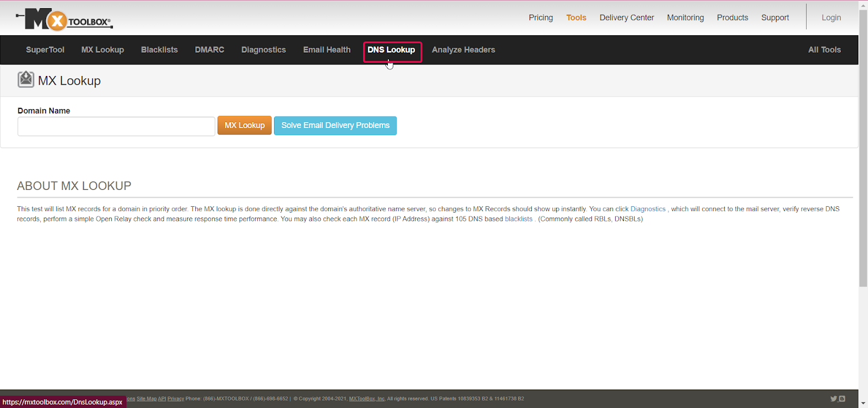This screenshot has width=868, height=408.
Task: Focus the Domain Name input field
Action: (x=116, y=126)
